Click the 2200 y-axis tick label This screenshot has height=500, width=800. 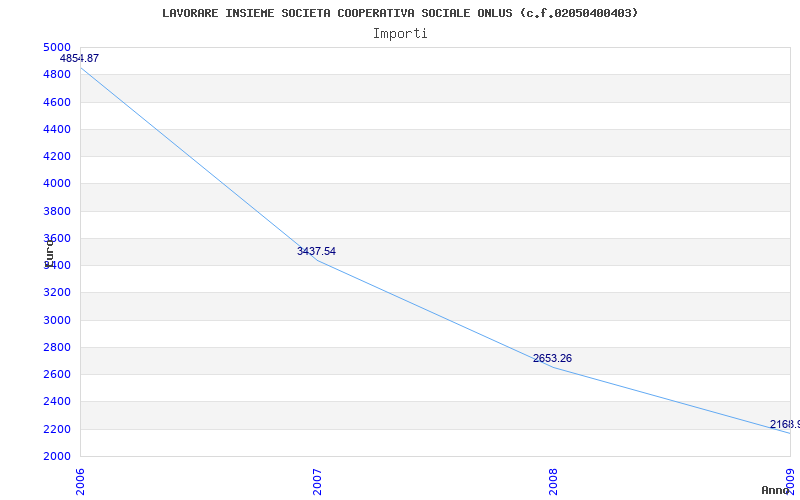(57, 429)
